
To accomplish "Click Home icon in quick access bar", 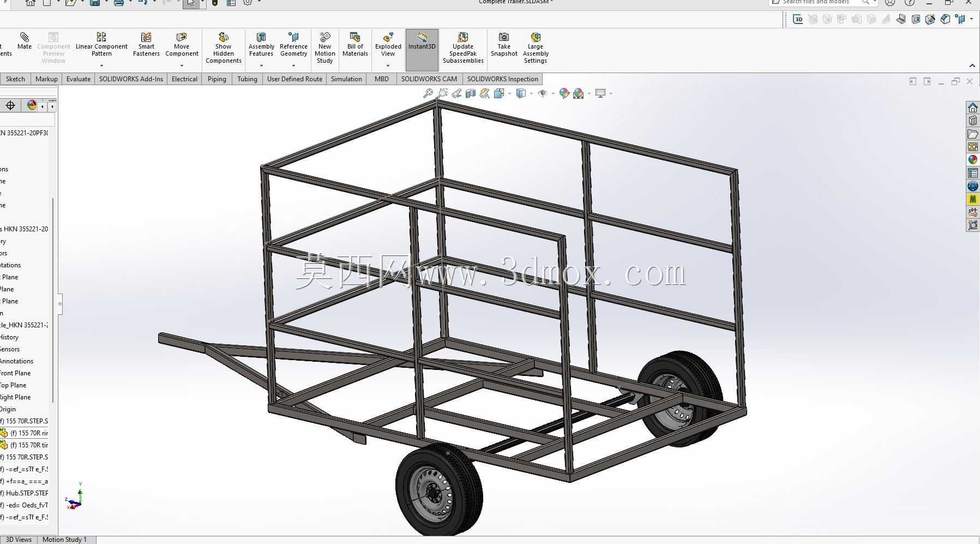I will pyautogui.click(x=31, y=2).
